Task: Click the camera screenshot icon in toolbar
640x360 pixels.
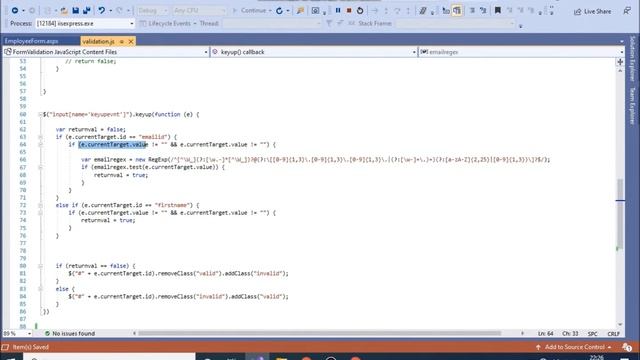Action: [x=316, y=11]
